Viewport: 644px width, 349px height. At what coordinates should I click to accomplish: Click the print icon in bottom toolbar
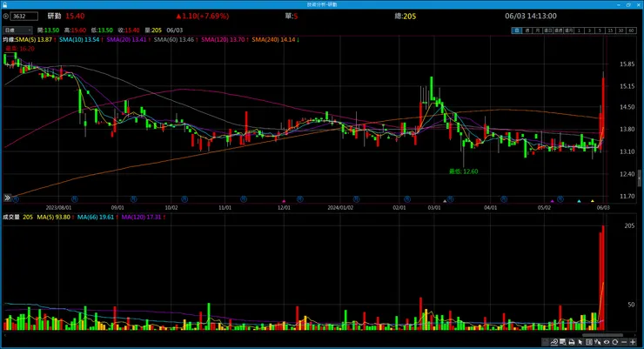point(571,342)
